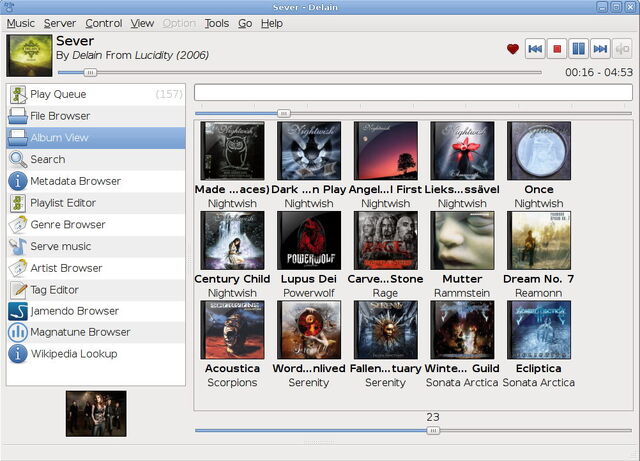This screenshot has height=461, width=640.
Task: Skip to previous track
Action: [535, 49]
